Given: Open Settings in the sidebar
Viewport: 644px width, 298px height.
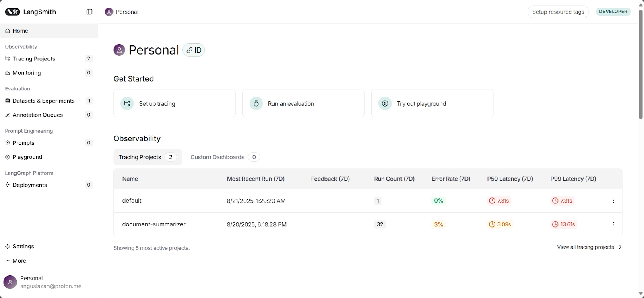Looking at the screenshot, I should point(49,246).
